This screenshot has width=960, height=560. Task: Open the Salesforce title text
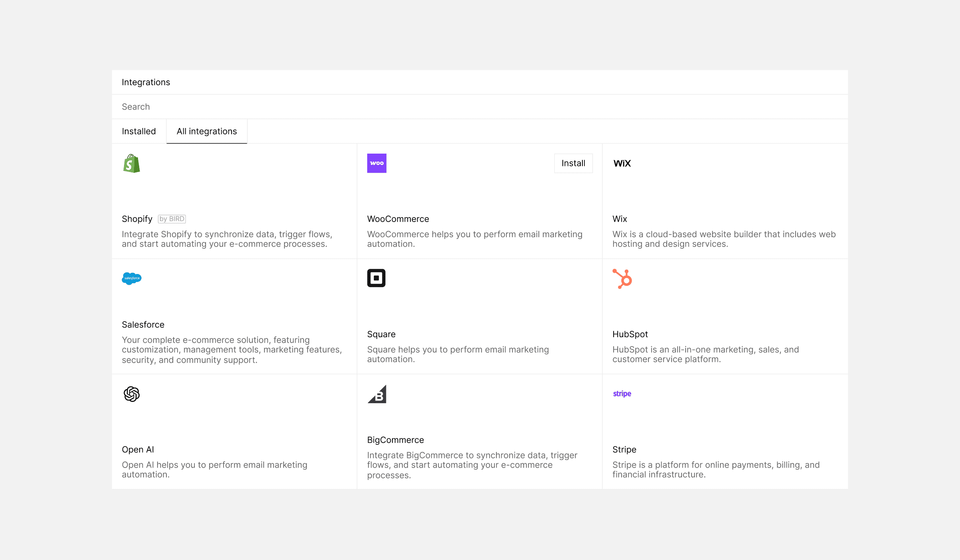click(x=143, y=324)
